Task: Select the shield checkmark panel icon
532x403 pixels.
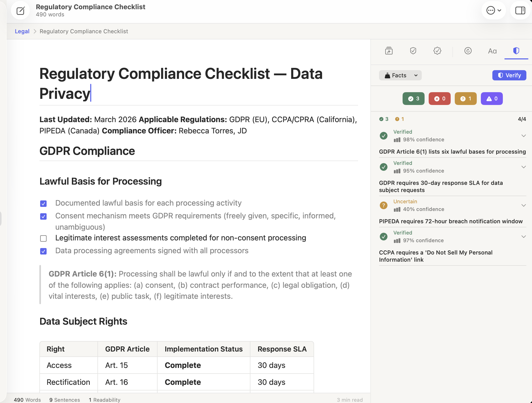Action: 413,51
